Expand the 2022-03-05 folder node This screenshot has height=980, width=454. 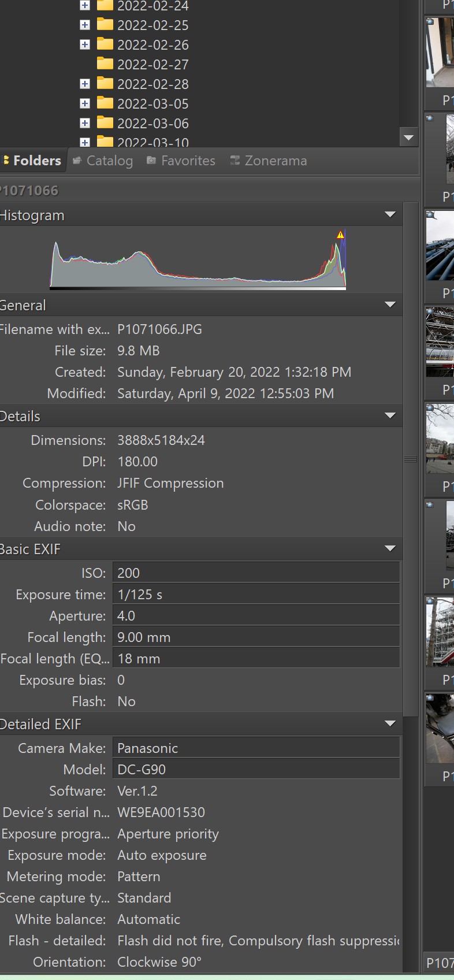coord(85,103)
